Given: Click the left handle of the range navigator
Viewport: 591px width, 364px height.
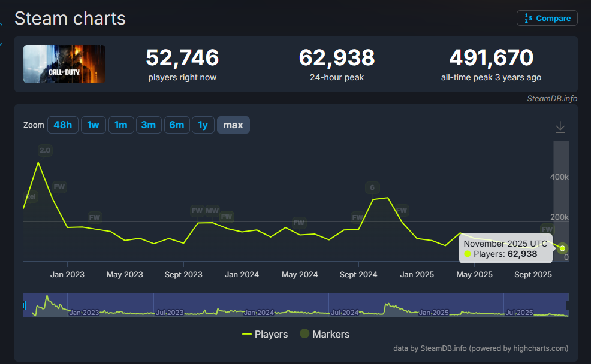Looking at the screenshot, I should click(x=24, y=305).
